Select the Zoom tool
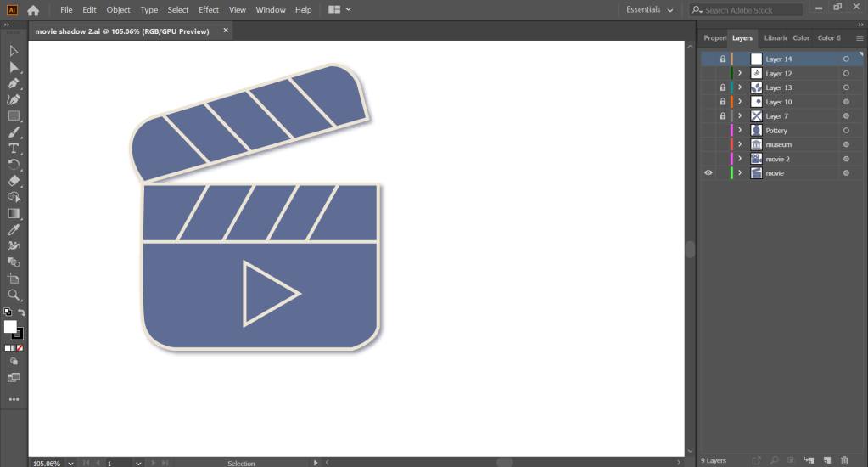The image size is (868, 467). pos(14,295)
